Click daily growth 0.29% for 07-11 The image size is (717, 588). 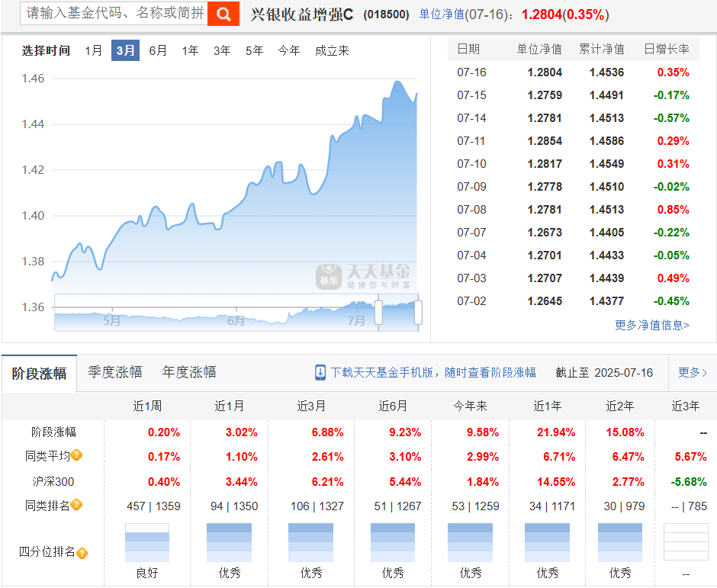(673, 141)
